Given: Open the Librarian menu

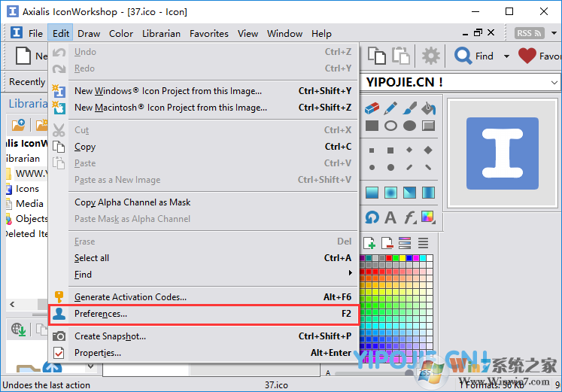Looking at the screenshot, I should click(x=161, y=33).
